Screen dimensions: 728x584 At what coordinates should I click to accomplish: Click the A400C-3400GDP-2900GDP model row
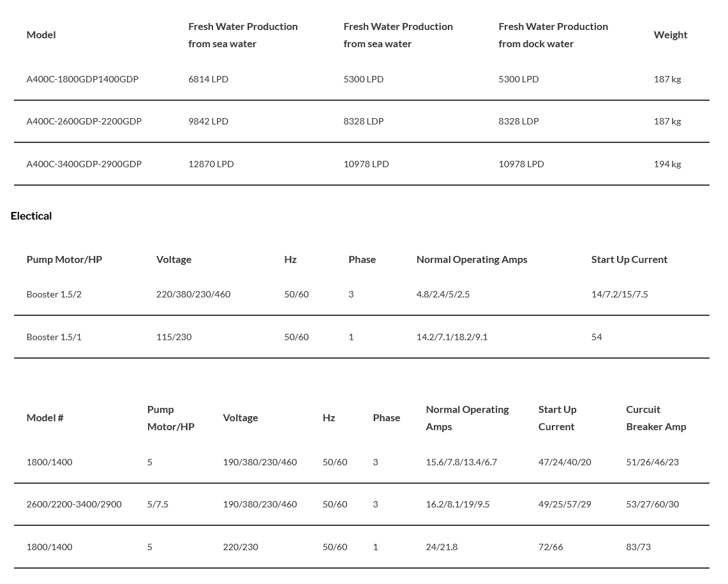(x=362, y=164)
